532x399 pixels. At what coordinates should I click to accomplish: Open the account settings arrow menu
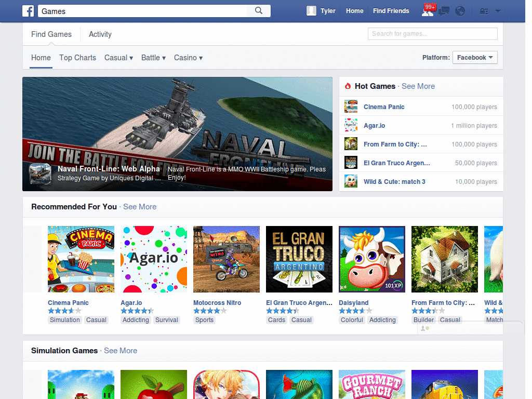498,11
